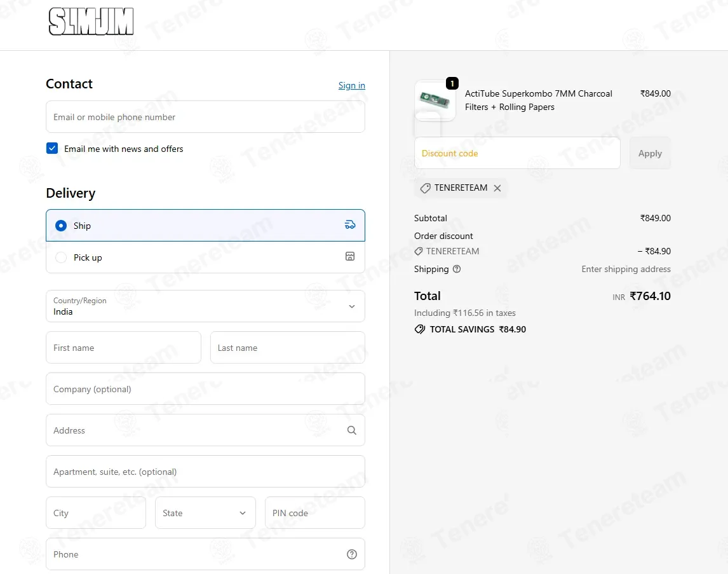Click the Shipping info question mark icon

tap(457, 269)
